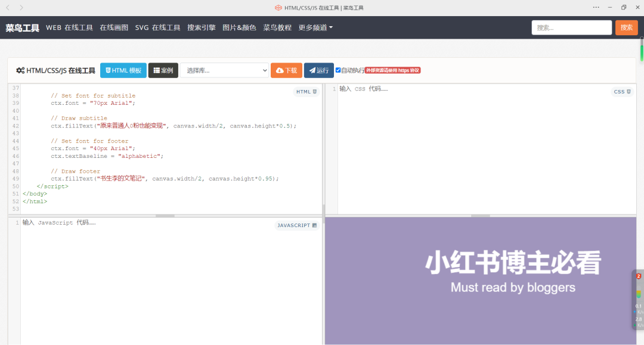Focus the 搜索 search input field

click(571, 27)
